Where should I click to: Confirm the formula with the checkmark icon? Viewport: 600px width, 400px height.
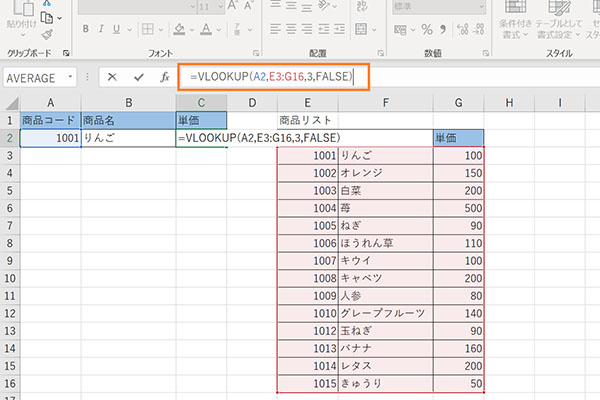(137, 76)
